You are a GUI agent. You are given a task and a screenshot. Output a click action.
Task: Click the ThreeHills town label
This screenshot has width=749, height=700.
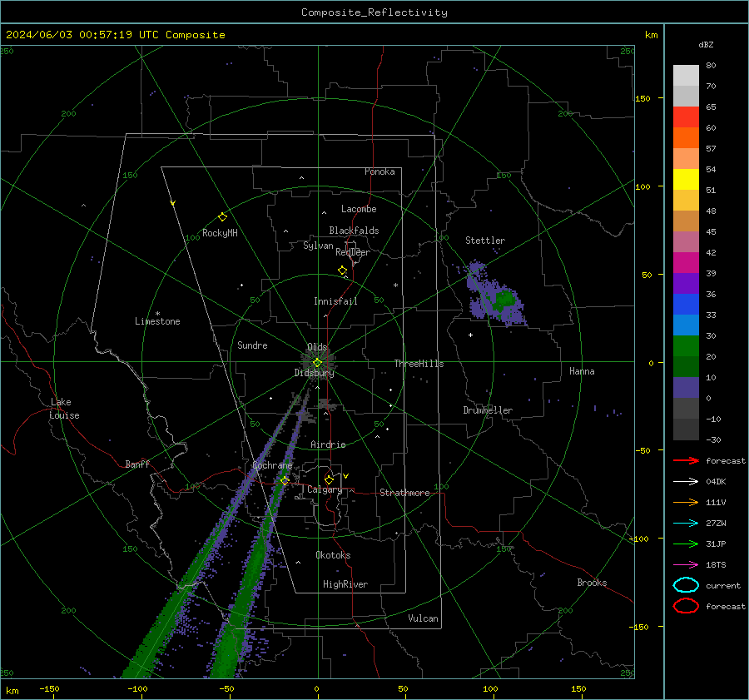419,364
